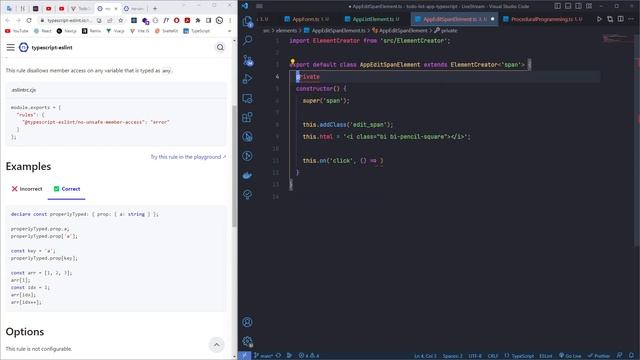Click Prettier status bar item
640x360 pixels.
click(x=599, y=356)
